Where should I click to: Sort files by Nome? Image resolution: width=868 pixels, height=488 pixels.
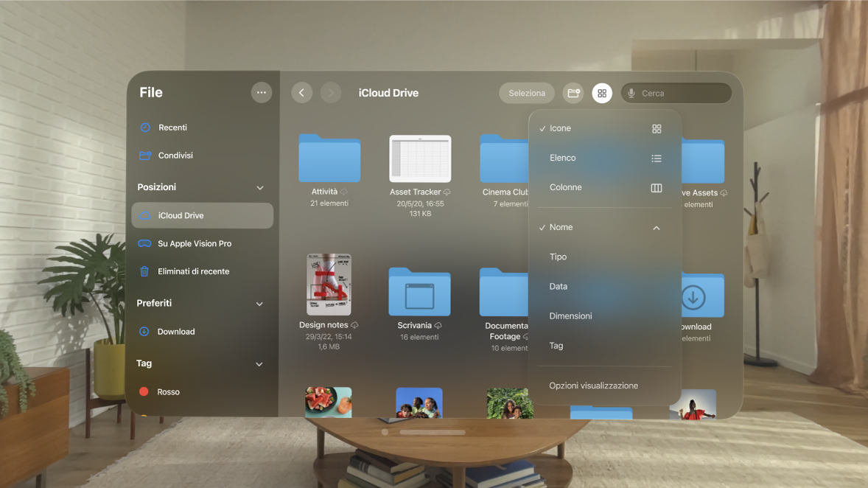pyautogui.click(x=604, y=227)
